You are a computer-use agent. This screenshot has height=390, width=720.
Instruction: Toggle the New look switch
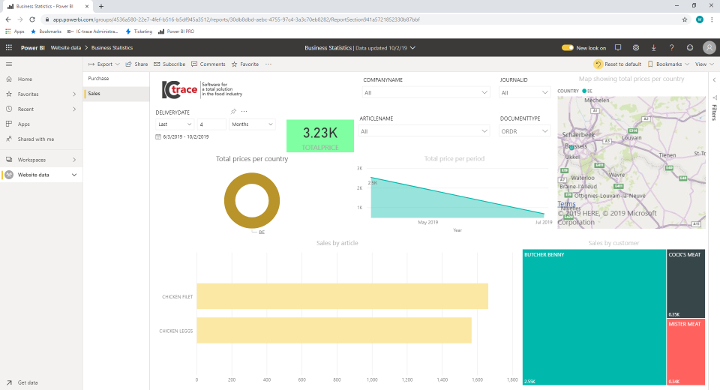point(568,48)
